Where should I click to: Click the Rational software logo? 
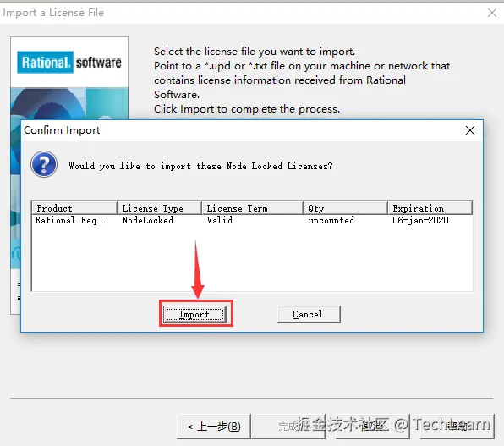click(69, 63)
